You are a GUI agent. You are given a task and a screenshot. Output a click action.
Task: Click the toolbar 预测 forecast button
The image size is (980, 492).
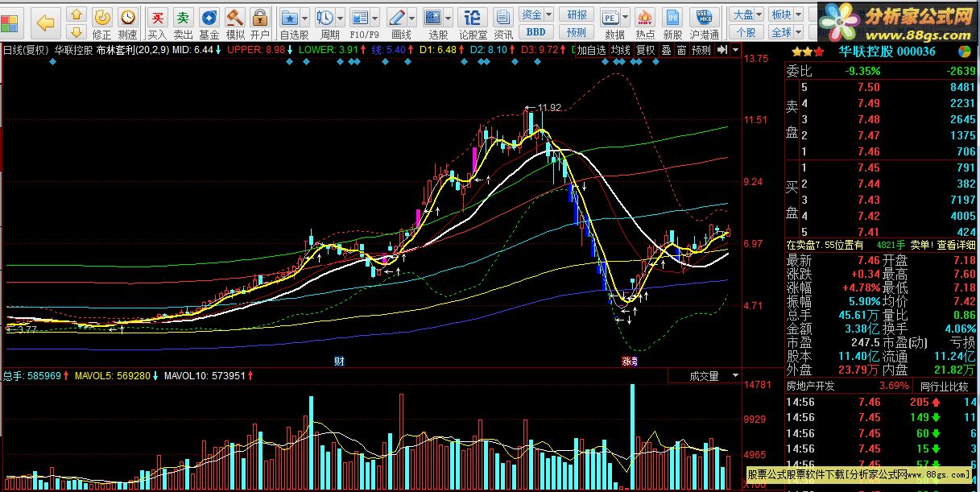577,32
